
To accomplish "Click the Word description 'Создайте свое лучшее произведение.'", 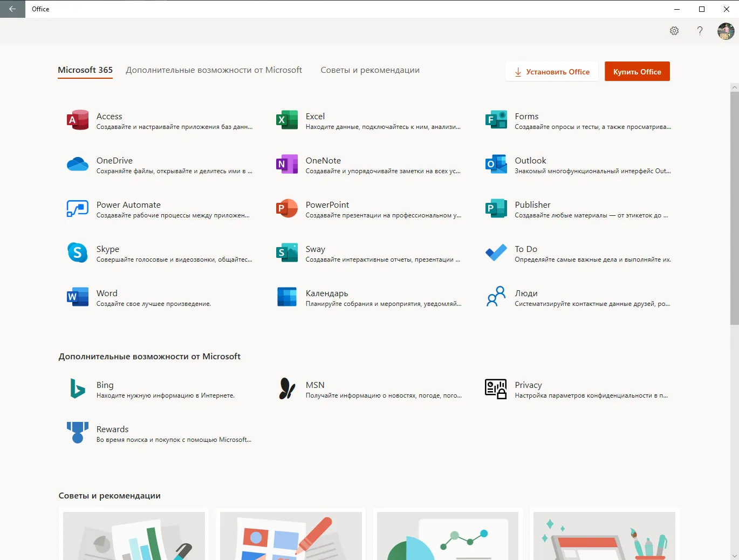I will click(x=154, y=304).
